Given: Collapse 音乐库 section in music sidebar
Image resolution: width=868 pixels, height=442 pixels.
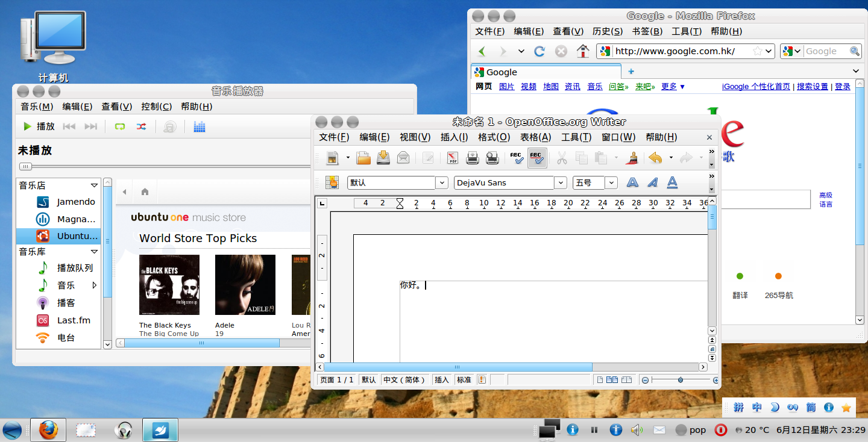Looking at the screenshot, I should pyautogui.click(x=94, y=252).
